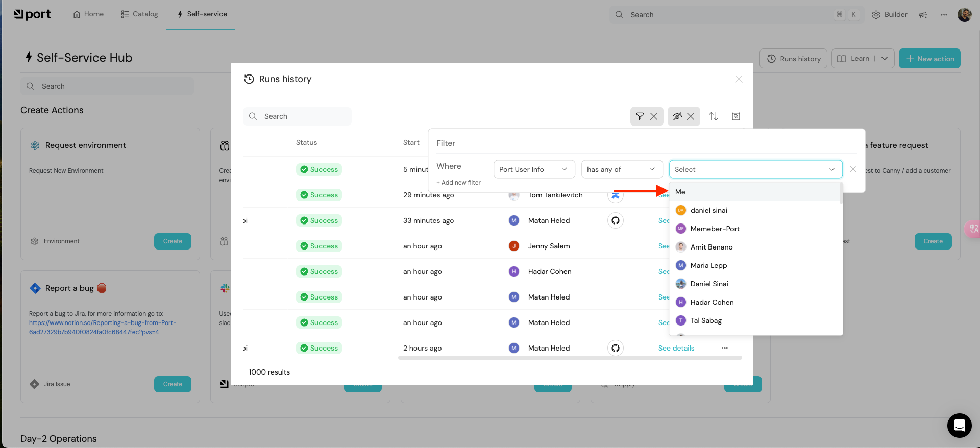Click the GitHub icon in the 33 minutes ago row
This screenshot has width=980, height=448.
pyautogui.click(x=616, y=220)
